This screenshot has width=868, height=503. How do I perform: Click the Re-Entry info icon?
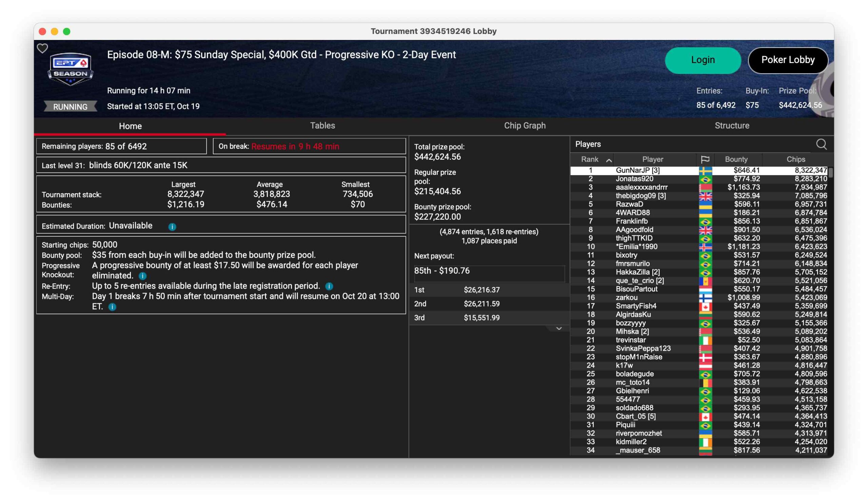pyautogui.click(x=329, y=286)
